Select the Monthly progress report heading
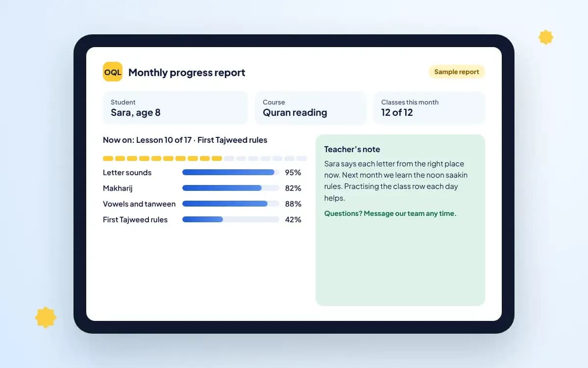Viewport: 588px width, 368px height. [x=187, y=73]
